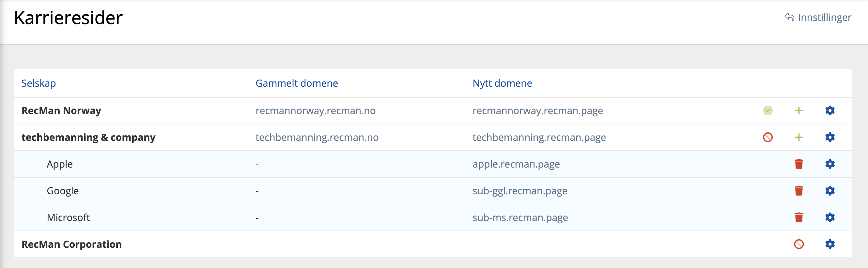Screen dimensions: 868x268
Task: Delete the Google career page
Action: point(798,190)
